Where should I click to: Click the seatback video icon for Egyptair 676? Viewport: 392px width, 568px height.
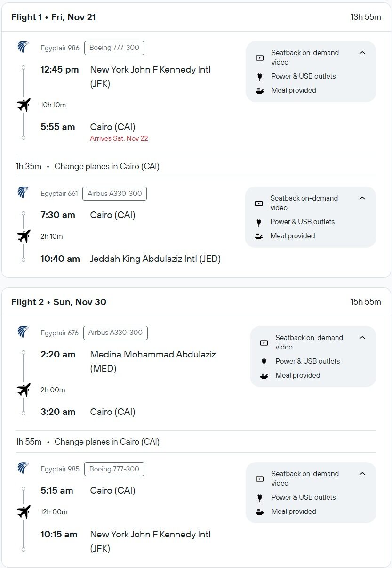[264, 342]
